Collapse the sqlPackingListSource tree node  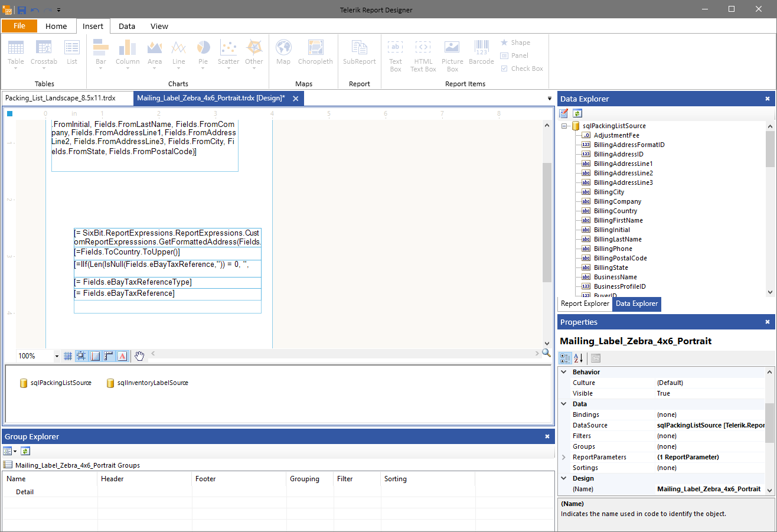click(x=564, y=126)
